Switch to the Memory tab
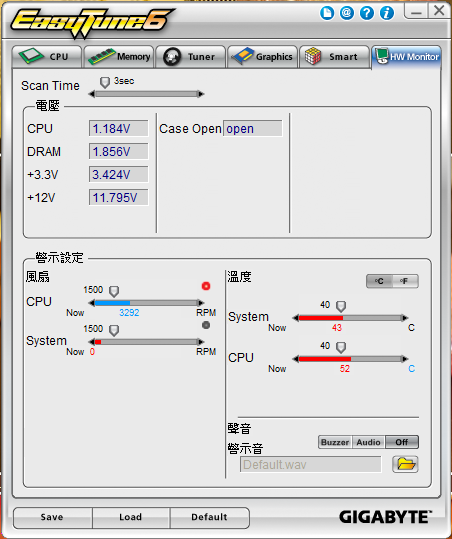452x539 pixels. pos(119,57)
